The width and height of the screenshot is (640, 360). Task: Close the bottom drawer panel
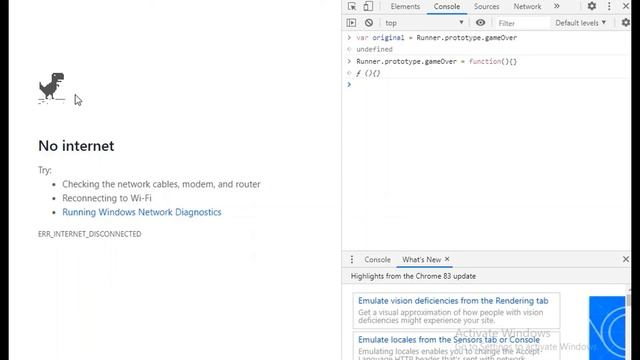click(x=625, y=259)
